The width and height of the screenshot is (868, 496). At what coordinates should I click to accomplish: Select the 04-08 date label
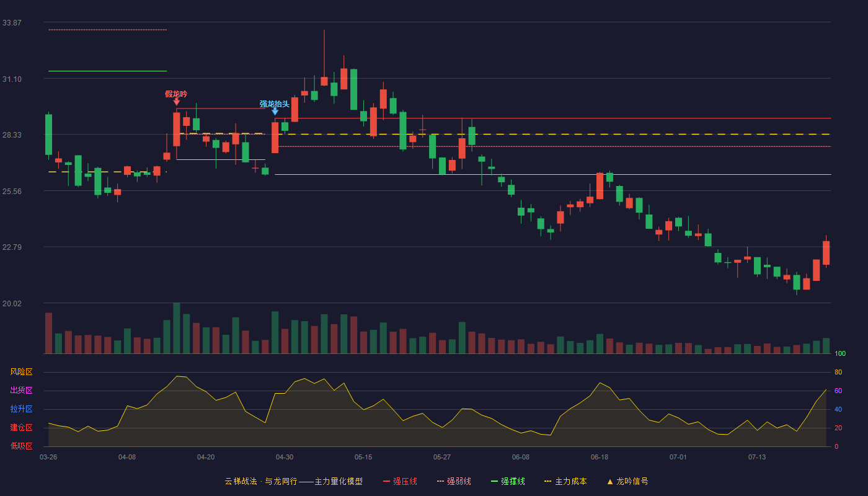(x=127, y=457)
